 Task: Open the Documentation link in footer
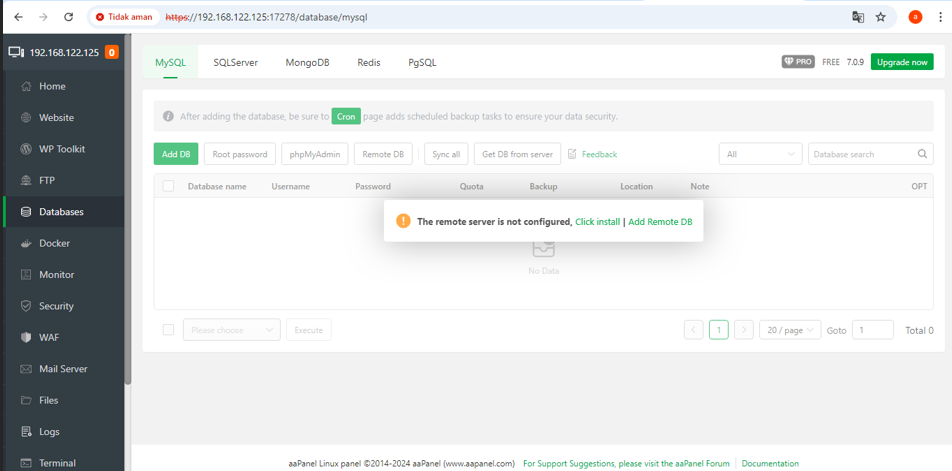[x=770, y=463]
